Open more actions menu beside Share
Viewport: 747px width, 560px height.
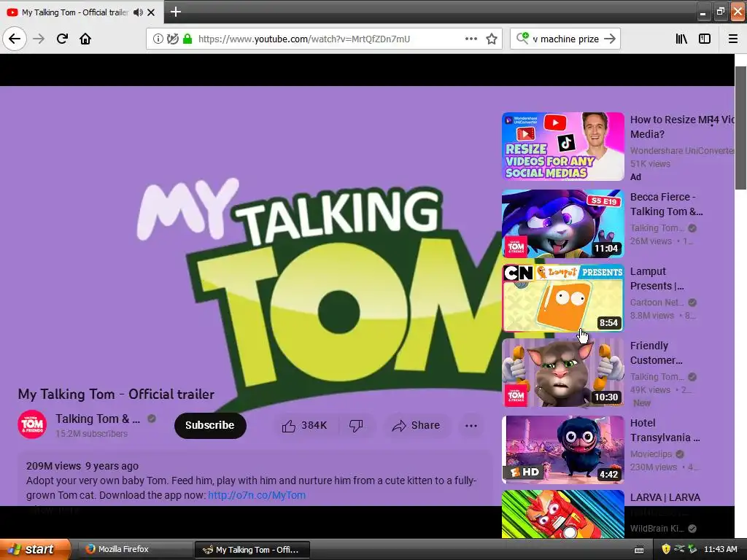[471, 425]
